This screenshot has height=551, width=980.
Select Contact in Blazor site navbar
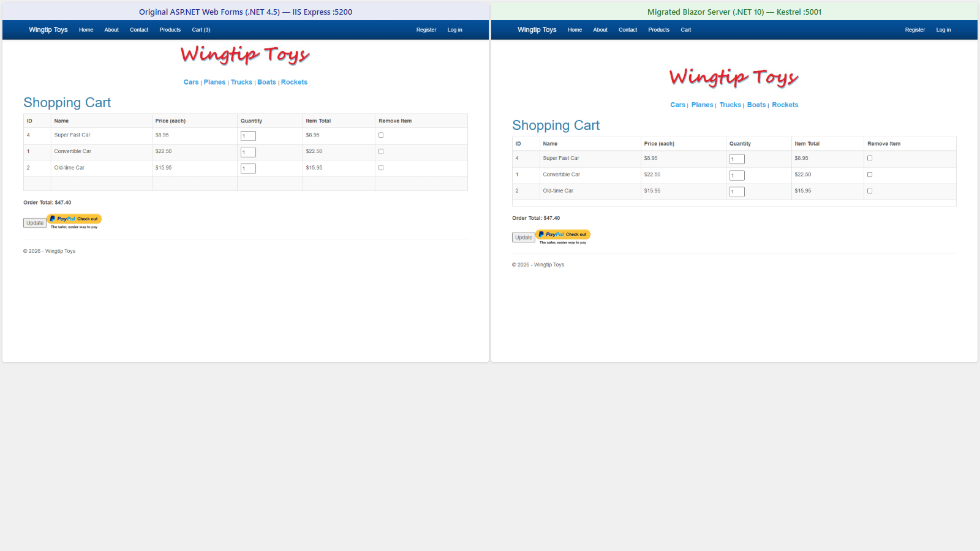pos(628,29)
